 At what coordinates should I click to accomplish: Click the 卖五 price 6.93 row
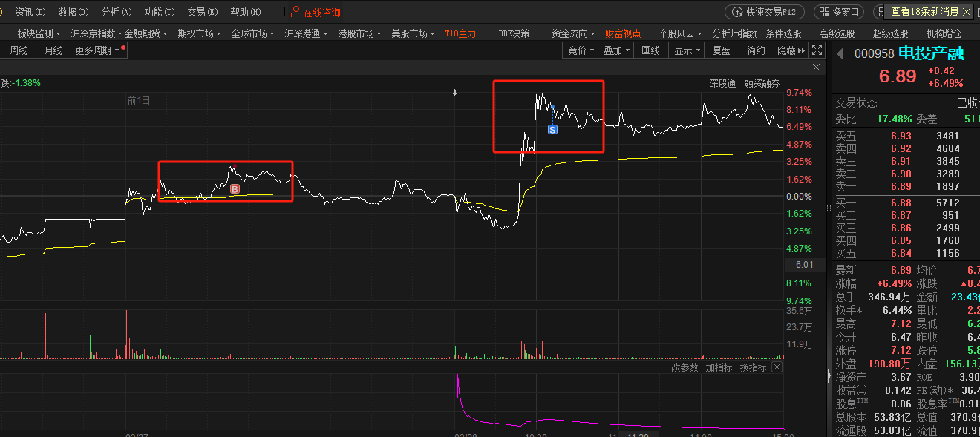[x=906, y=136]
